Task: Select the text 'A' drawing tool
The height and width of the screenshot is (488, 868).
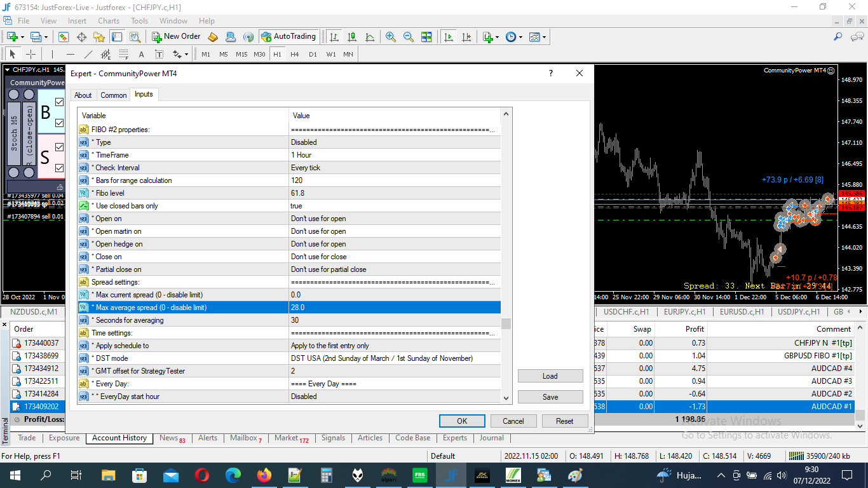Action: pos(141,54)
